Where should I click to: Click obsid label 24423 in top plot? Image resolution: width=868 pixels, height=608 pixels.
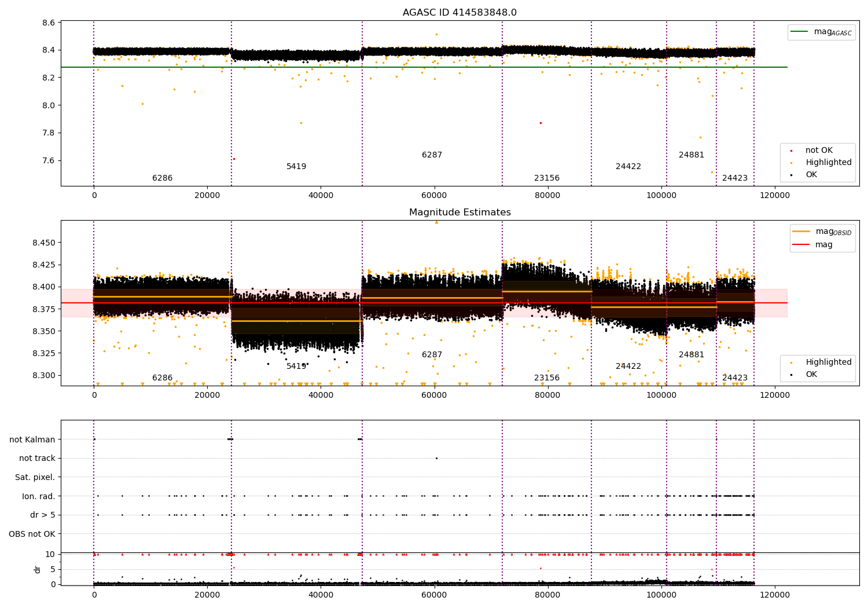[x=735, y=178]
